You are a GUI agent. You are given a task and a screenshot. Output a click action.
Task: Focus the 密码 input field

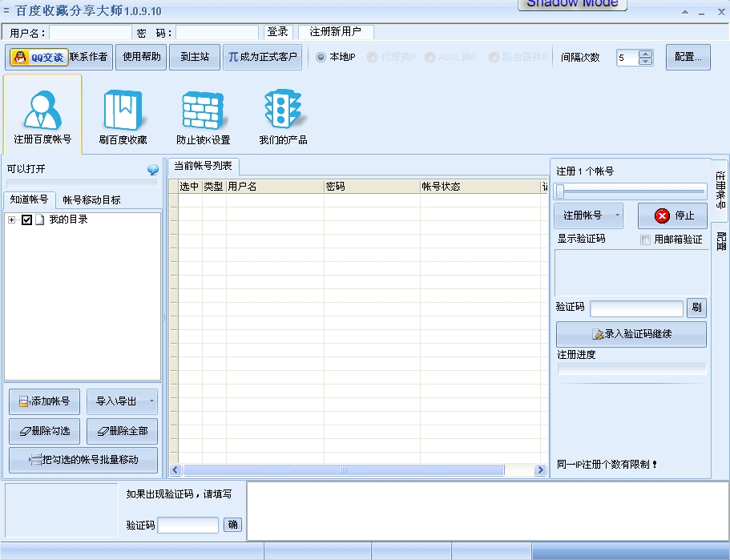pos(217,33)
